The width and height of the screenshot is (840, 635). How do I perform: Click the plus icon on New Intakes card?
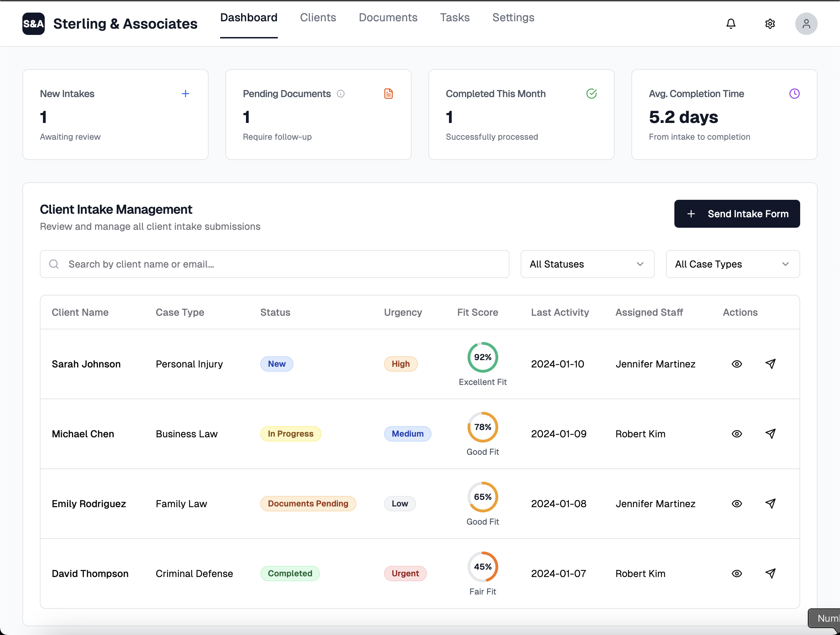(x=186, y=93)
